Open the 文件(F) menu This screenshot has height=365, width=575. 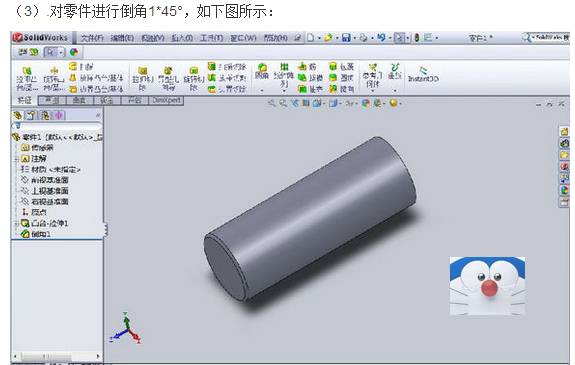(92, 38)
